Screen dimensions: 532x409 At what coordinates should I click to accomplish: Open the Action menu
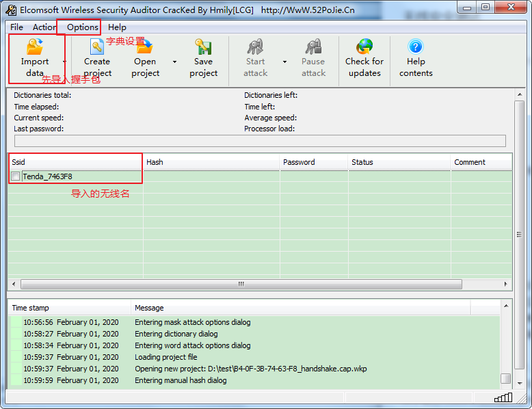44,27
